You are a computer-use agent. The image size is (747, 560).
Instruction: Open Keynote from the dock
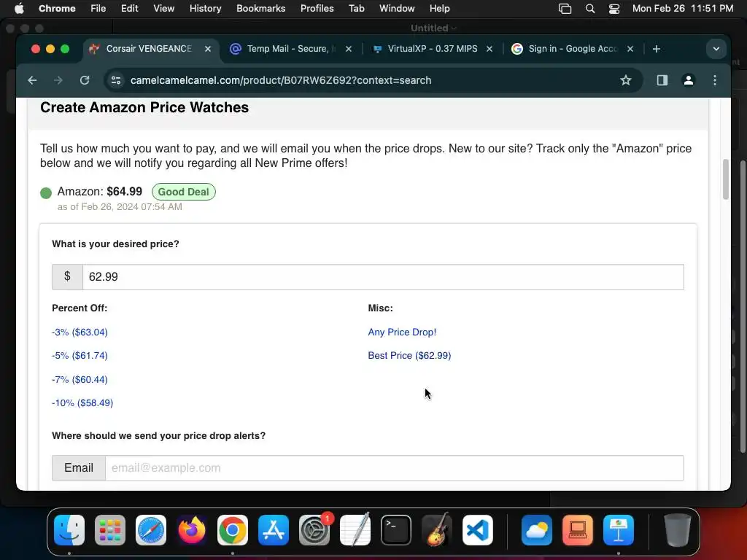click(x=619, y=530)
